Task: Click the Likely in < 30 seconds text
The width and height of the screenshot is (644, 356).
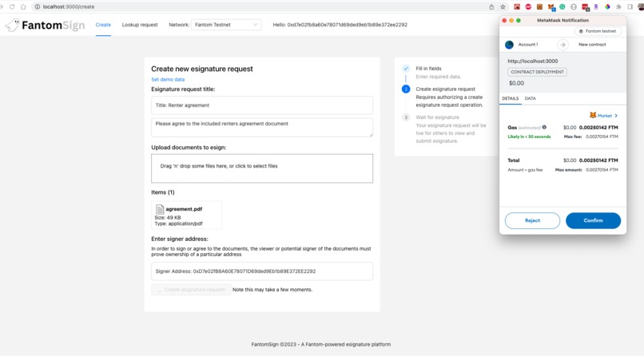Action: pos(529,136)
